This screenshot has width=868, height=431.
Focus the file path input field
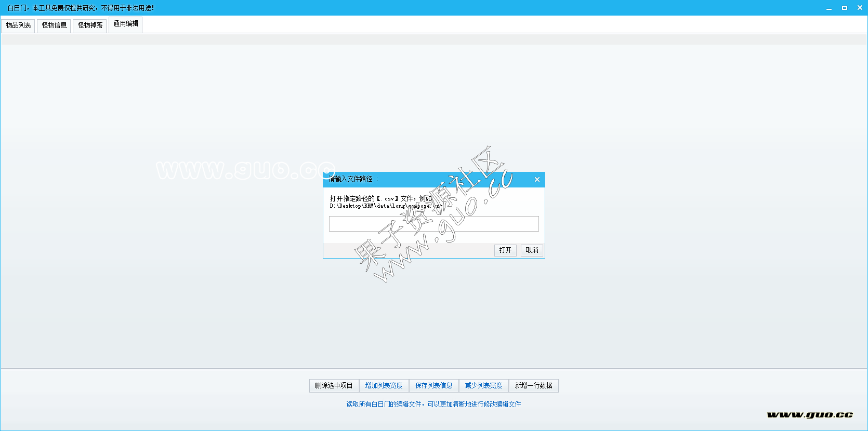pyautogui.click(x=433, y=224)
